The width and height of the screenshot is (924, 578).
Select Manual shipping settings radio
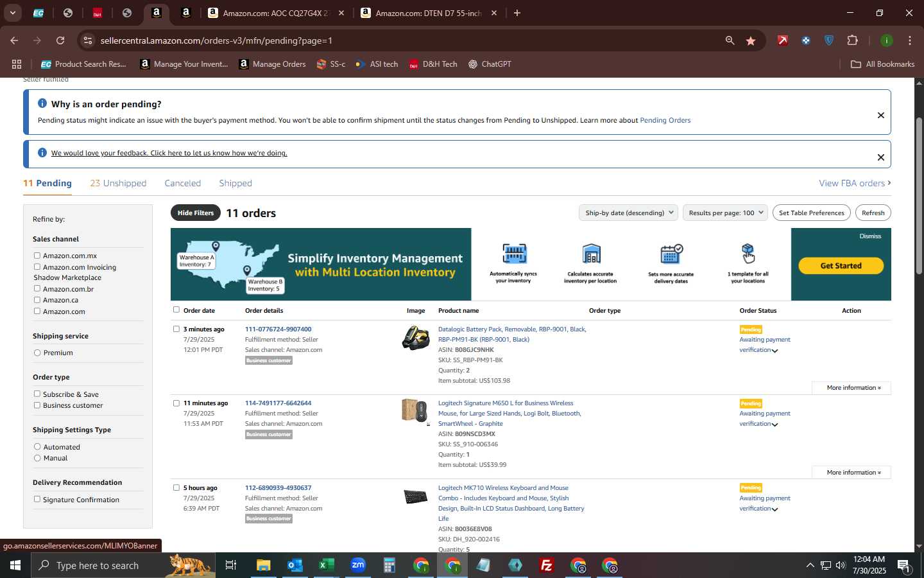[x=37, y=458]
